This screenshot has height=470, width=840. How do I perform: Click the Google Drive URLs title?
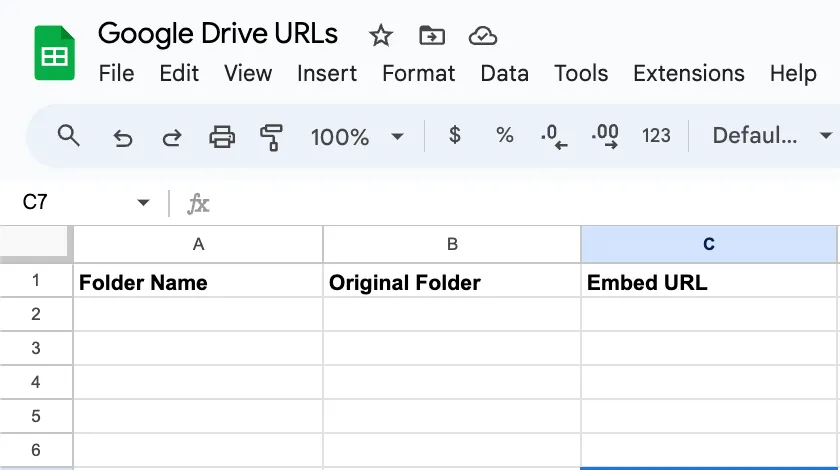pyautogui.click(x=218, y=34)
